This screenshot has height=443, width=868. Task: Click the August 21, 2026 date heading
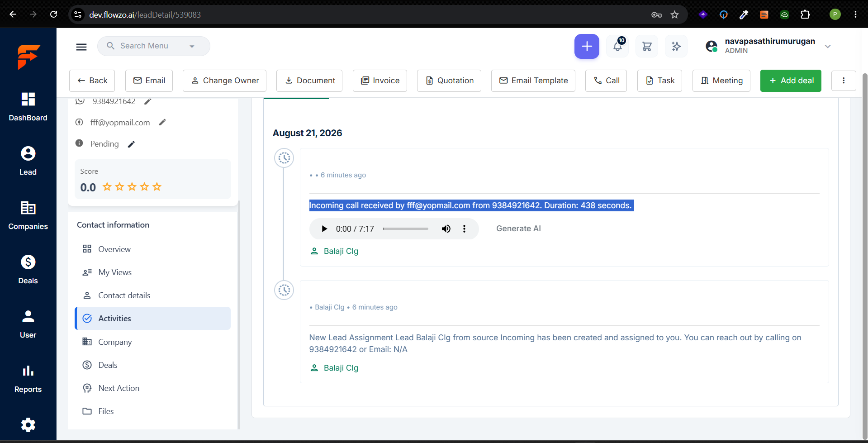(308, 133)
